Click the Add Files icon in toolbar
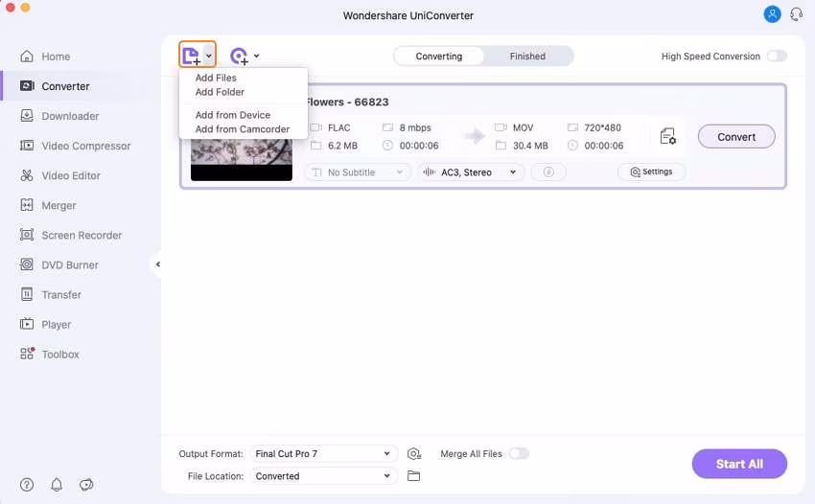This screenshot has height=504, width=815. click(191, 55)
